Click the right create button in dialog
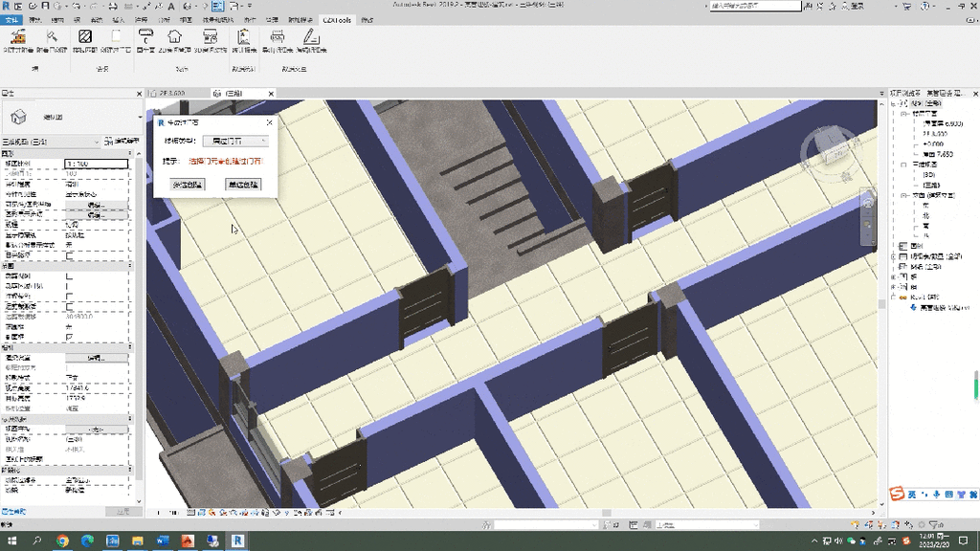The image size is (980, 551). [x=242, y=184]
